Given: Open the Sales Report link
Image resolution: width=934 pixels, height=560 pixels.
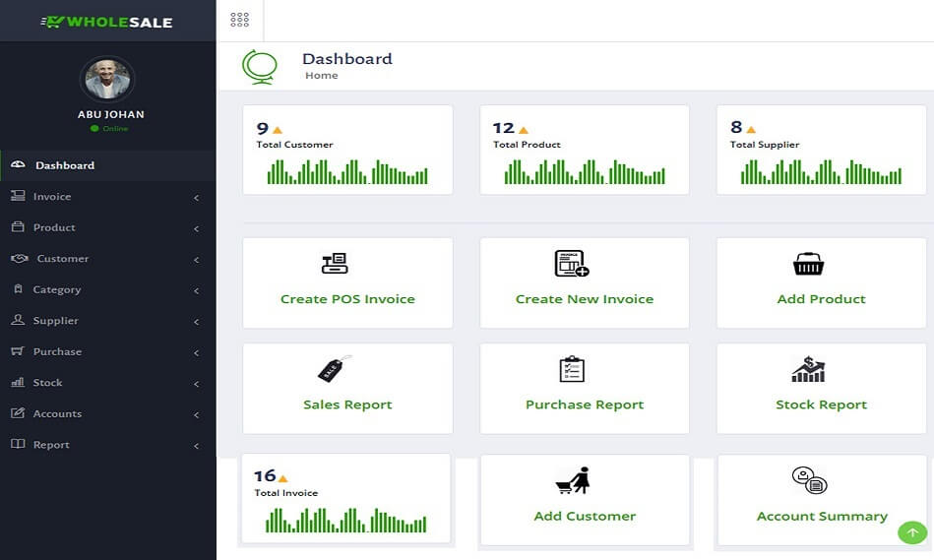Looking at the screenshot, I should click(x=347, y=404).
